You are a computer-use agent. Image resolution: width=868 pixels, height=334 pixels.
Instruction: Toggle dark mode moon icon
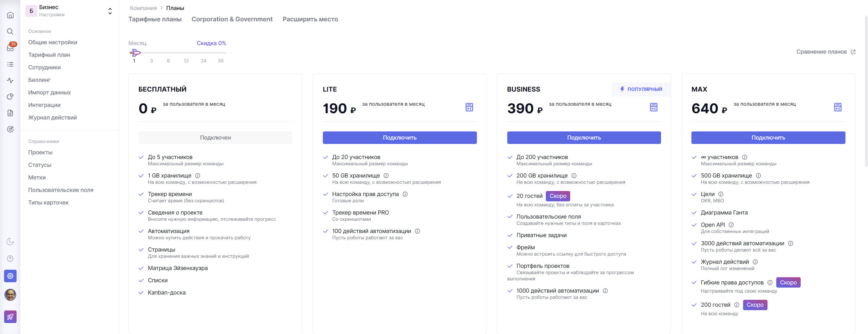10,241
